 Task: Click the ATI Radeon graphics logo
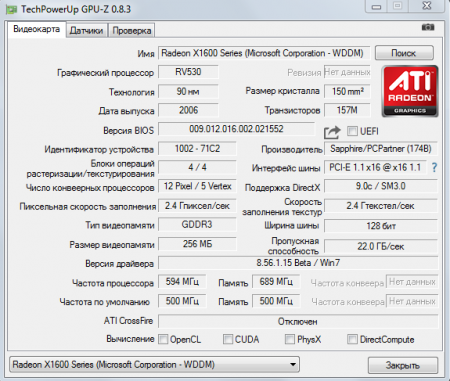[x=410, y=91]
